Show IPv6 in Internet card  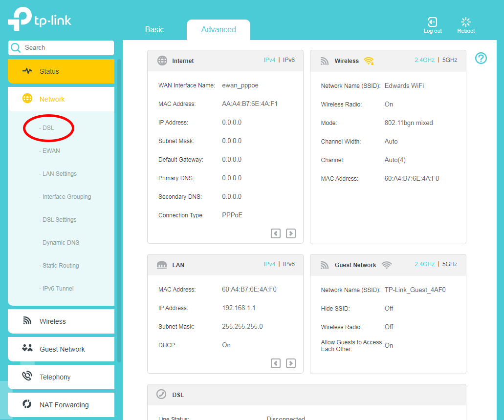pyautogui.click(x=288, y=60)
